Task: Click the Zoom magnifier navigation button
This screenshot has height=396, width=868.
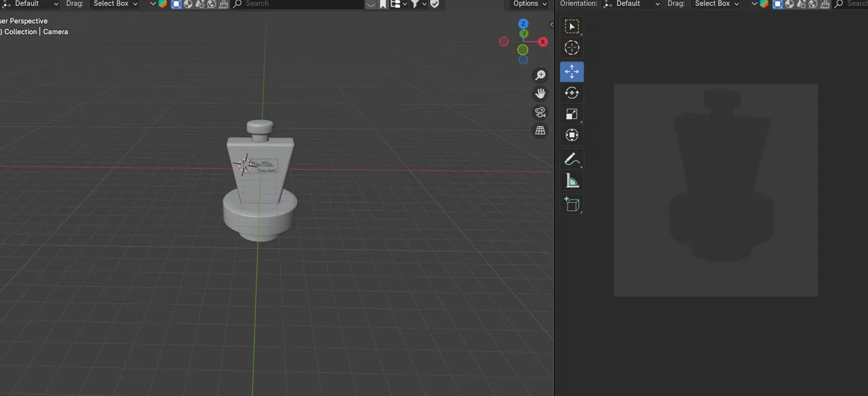Action: [540, 75]
